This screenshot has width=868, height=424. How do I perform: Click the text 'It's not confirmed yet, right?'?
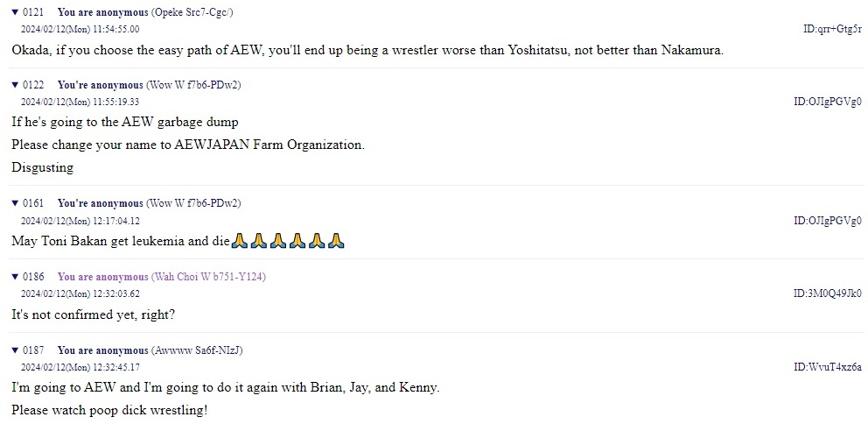click(x=94, y=314)
